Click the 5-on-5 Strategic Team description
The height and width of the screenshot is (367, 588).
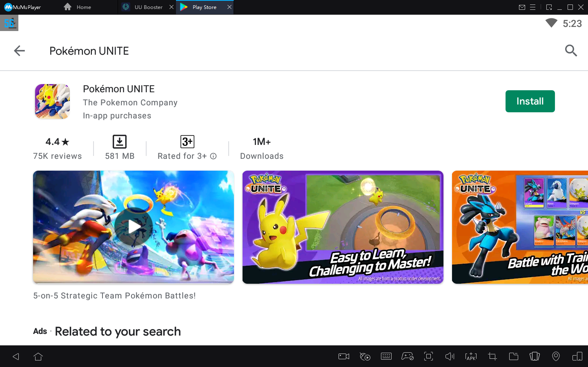pyautogui.click(x=114, y=296)
